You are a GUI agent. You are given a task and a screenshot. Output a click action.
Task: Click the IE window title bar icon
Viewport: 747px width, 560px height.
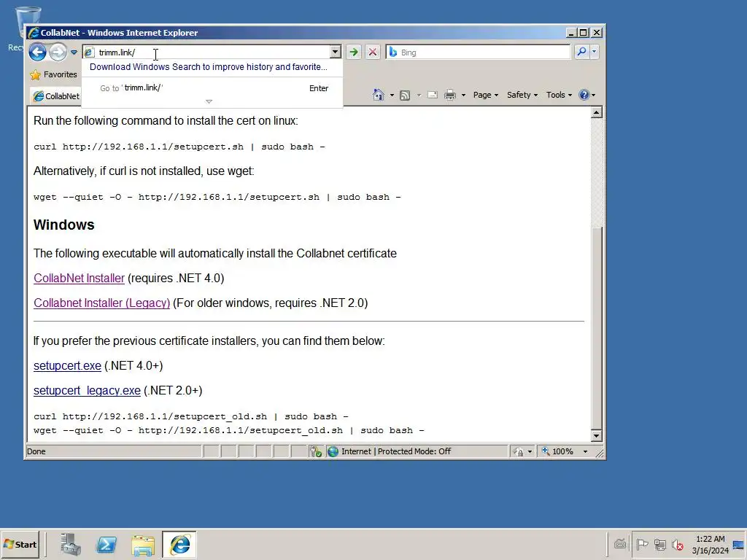coord(34,33)
